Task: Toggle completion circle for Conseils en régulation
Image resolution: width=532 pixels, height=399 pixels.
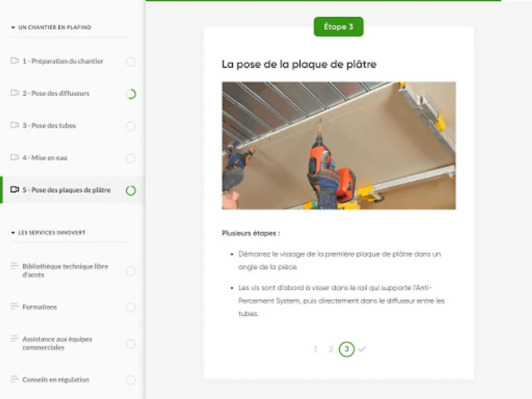Action: tap(131, 380)
